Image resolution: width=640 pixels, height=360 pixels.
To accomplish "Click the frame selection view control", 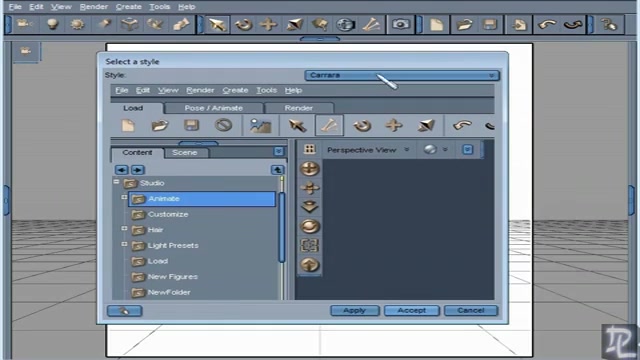I will point(310,245).
